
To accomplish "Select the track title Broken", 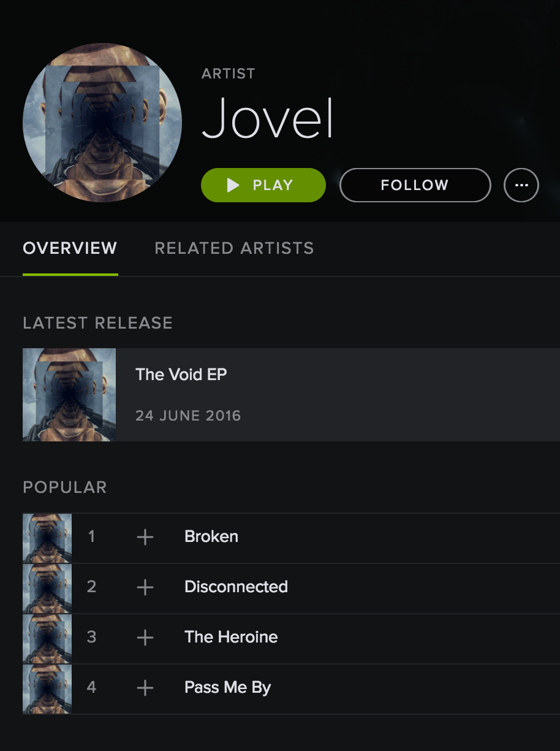I will point(211,536).
